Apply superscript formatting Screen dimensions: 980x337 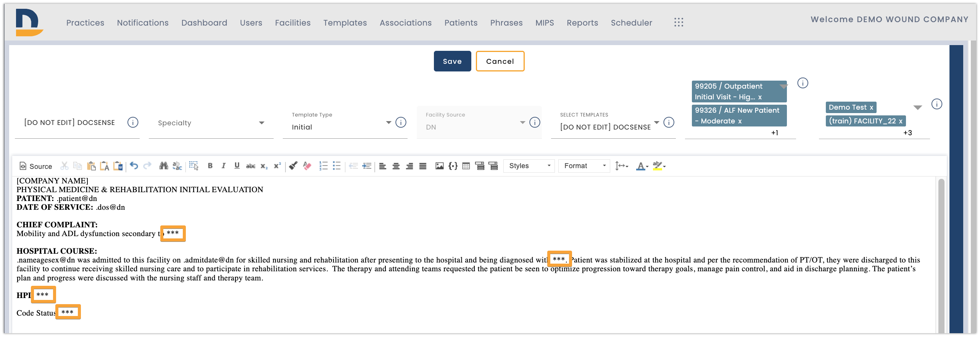[x=277, y=166]
